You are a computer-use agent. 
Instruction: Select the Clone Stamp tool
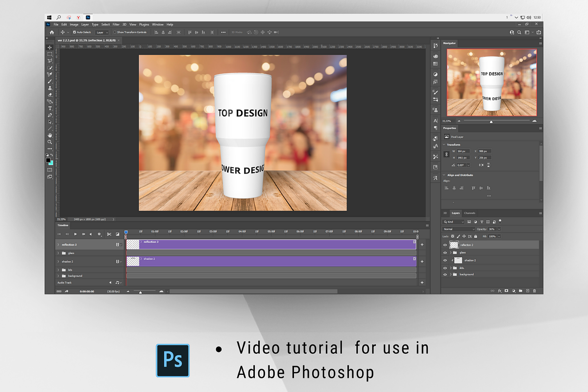coord(50,88)
